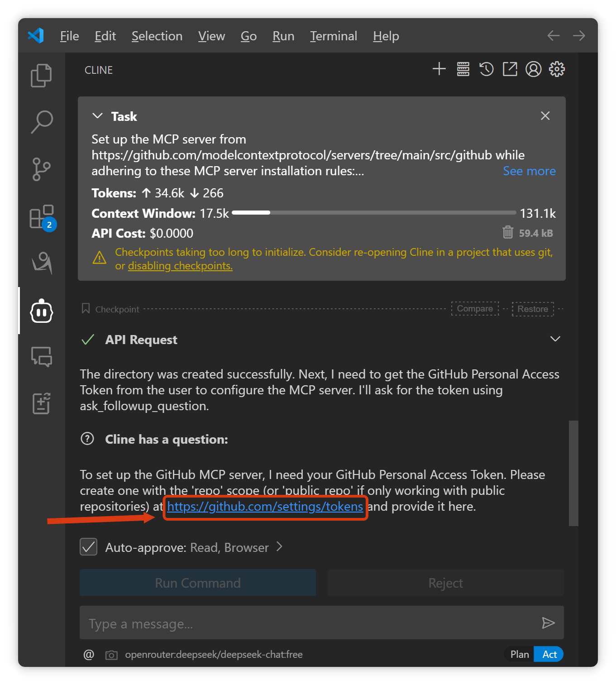The height and width of the screenshot is (685, 616).
Task: Open the MCP Servers icon in Cline header
Action: [463, 69]
